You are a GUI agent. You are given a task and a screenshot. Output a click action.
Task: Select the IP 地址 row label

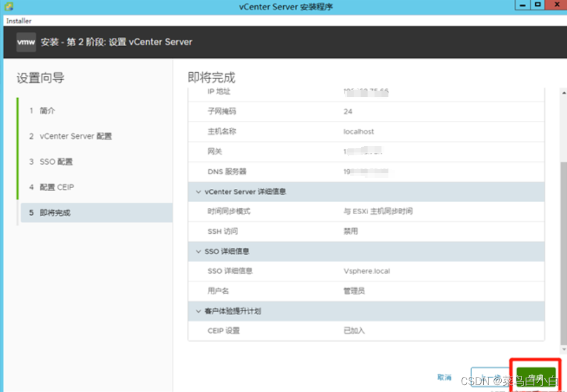[x=219, y=91]
